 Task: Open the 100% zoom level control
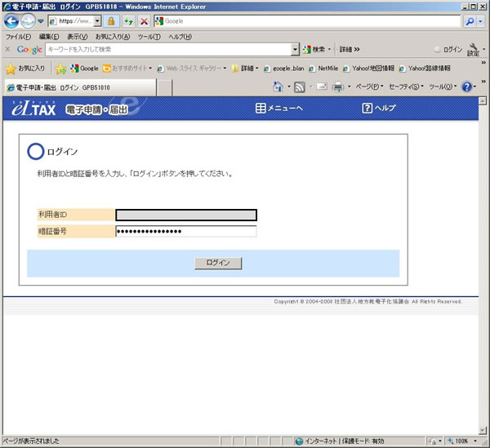pos(462,441)
